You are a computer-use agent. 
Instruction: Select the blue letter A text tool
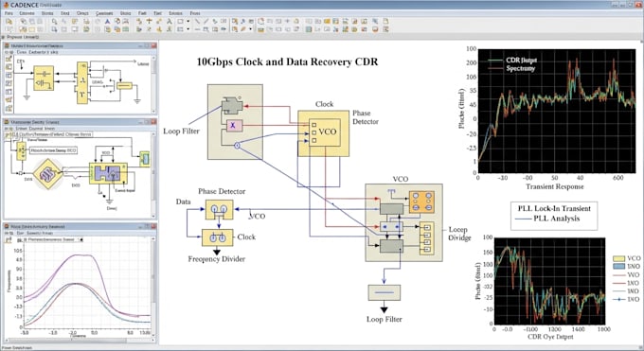pyautogui.click(x=107, y=22)
